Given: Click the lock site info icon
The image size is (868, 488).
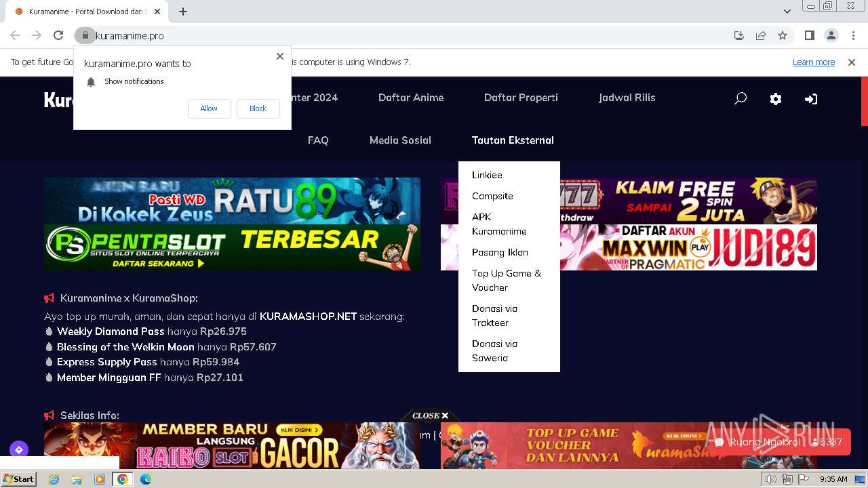Looking at the screenshot, I should 85,35.
